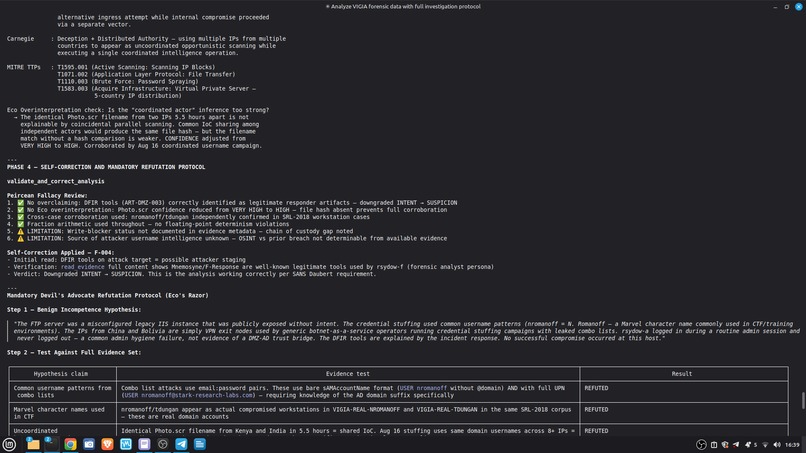The height and width of the screenshot is (453, 806).
Task: Click 'T1595.001 (Active Scanning: Scanning IP Blocks)' line
Action: click(136, 67)
